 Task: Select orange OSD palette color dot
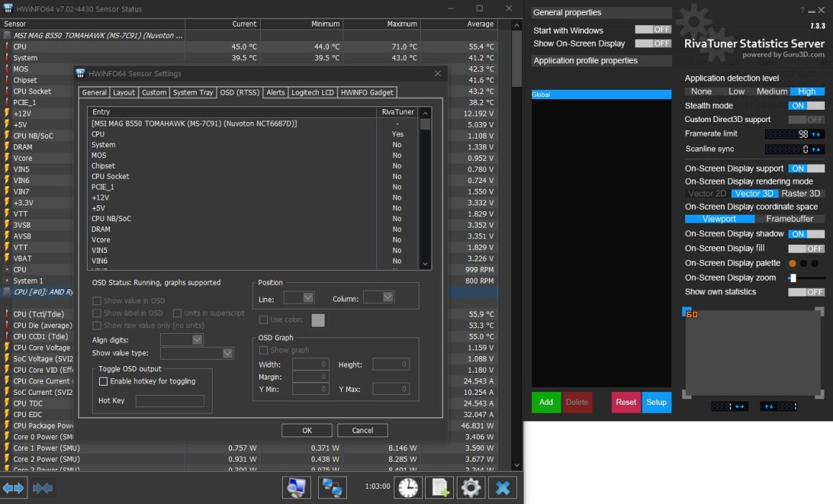click(793, 263)
